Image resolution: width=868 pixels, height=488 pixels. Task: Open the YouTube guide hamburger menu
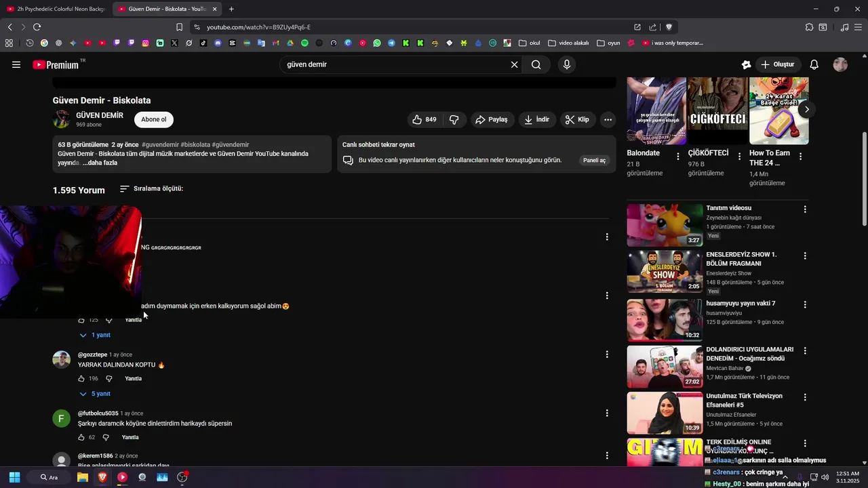click(16, 65)
